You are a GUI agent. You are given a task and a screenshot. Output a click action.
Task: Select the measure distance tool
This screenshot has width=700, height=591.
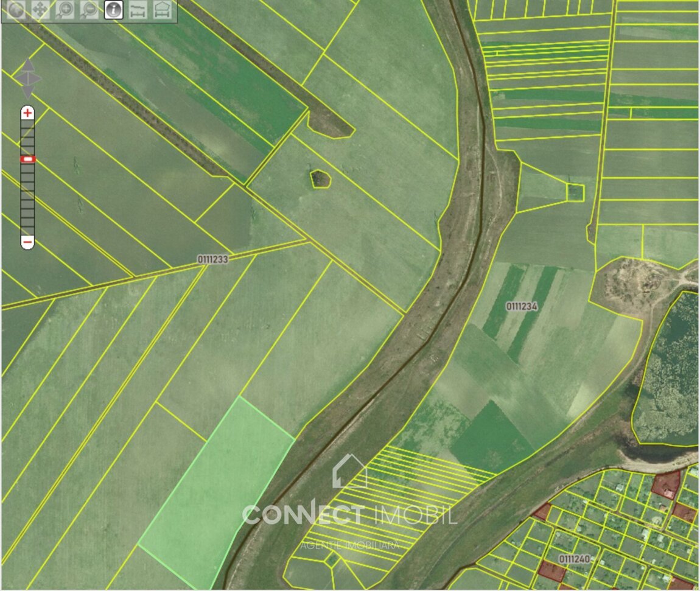point(138,10)
